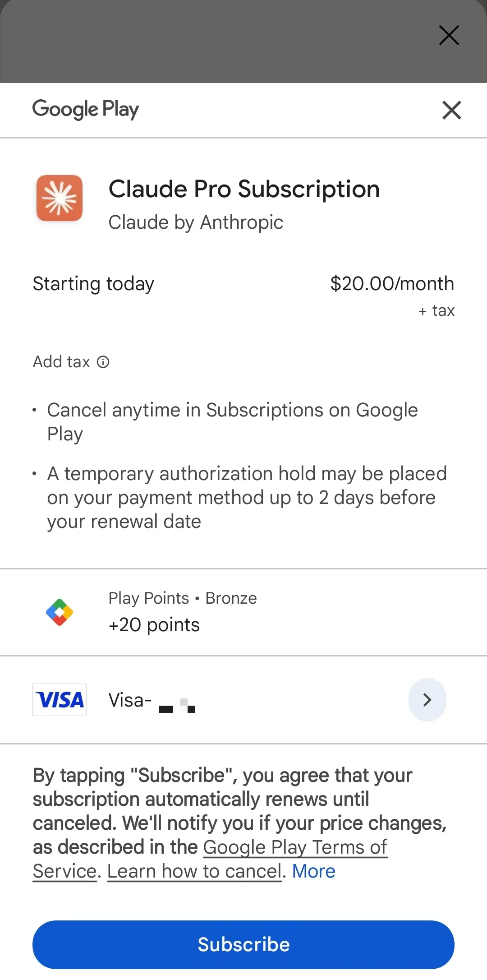Tap the Visa card logo
This screenshot has width=487, height=980.
point(60,700)
